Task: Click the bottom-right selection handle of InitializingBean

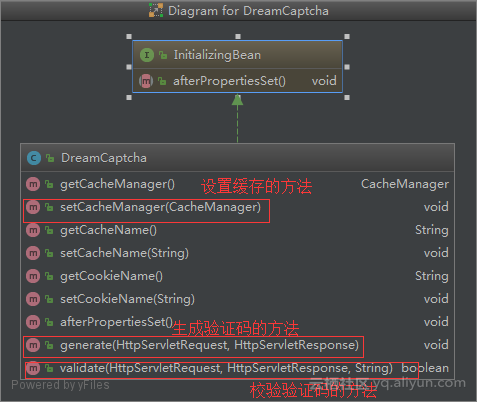Action: (x=347, y=98)
